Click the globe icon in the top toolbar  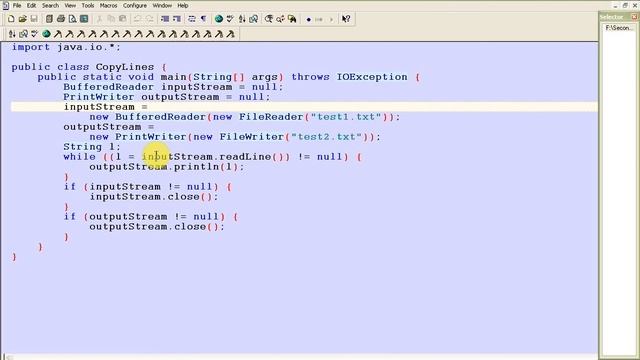coord(219,19)
